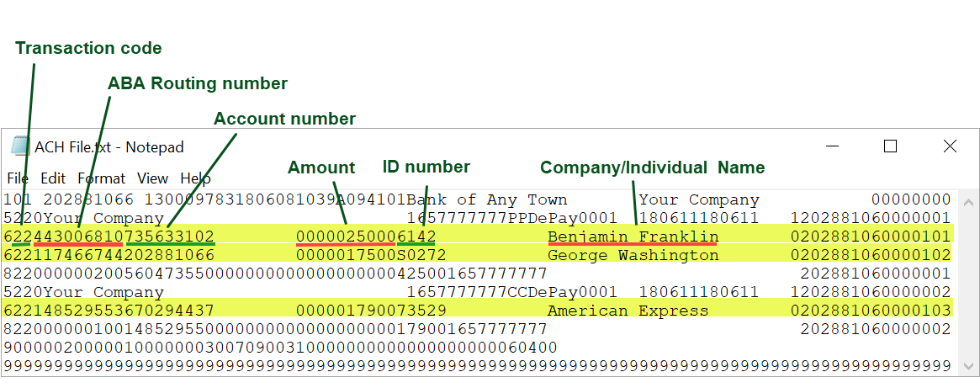Click the string '622148529553670294437'
Screen dimensions: 980x388
(109, 311)
